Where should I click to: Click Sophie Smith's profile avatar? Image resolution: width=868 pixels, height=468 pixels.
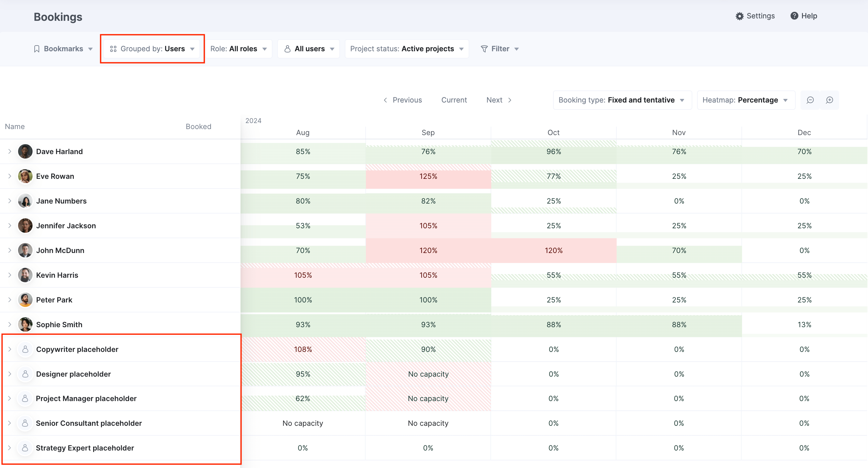click(25, 324)
